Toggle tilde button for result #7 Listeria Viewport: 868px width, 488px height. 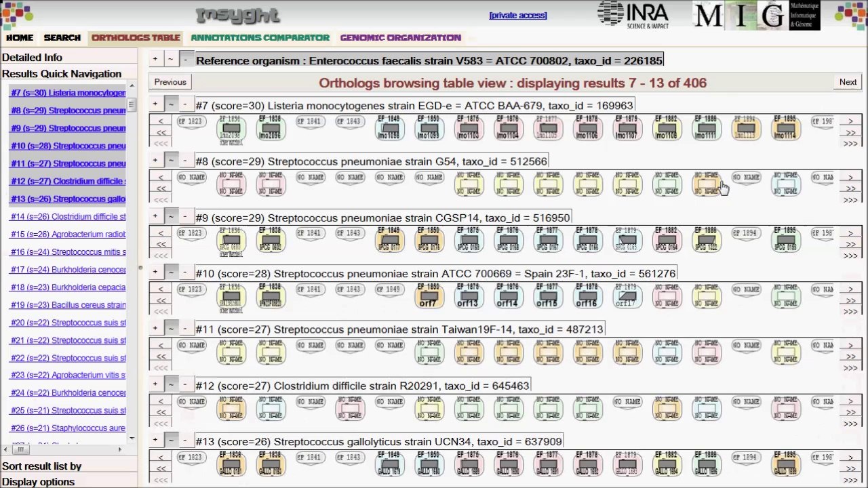(x=170, y=104)
